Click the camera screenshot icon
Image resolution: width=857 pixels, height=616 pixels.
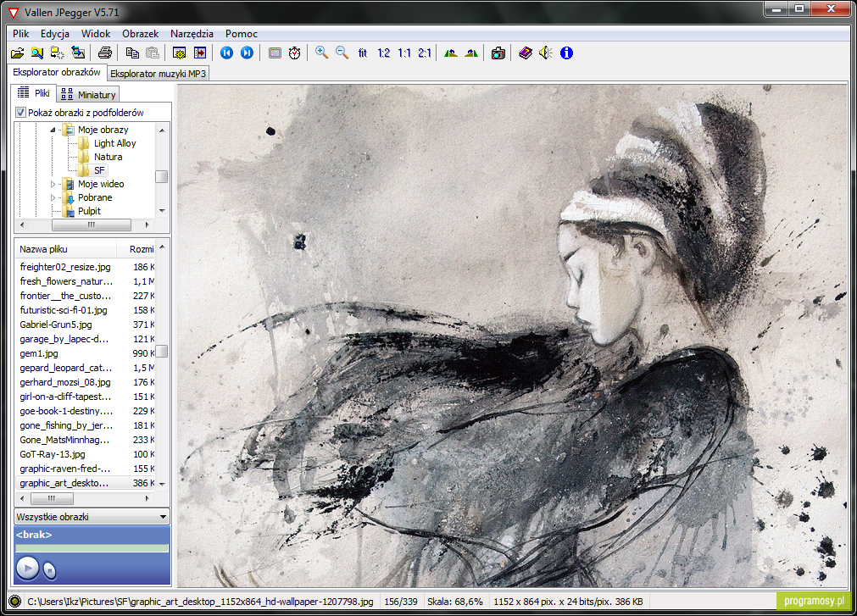498,53
